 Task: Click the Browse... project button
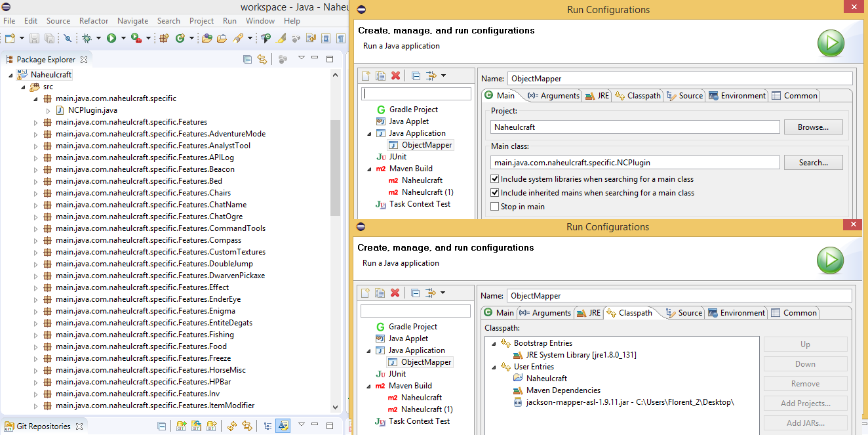813,127
